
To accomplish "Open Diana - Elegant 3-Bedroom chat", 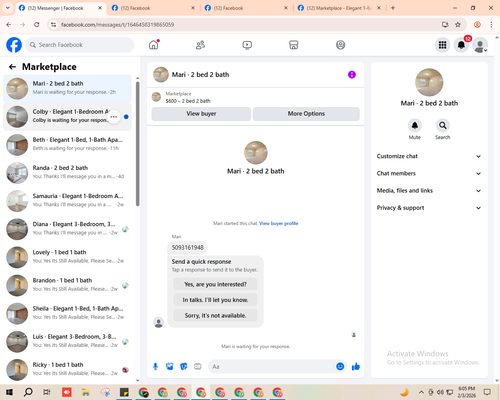I will [x=67, y=229].
